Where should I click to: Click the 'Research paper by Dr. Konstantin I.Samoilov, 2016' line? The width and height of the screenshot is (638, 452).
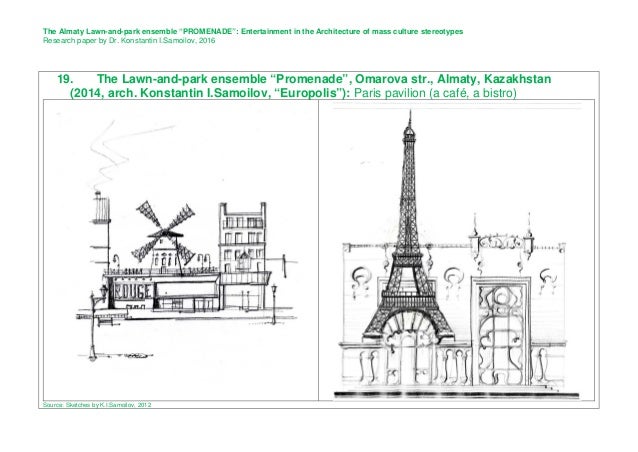[129, 40]
